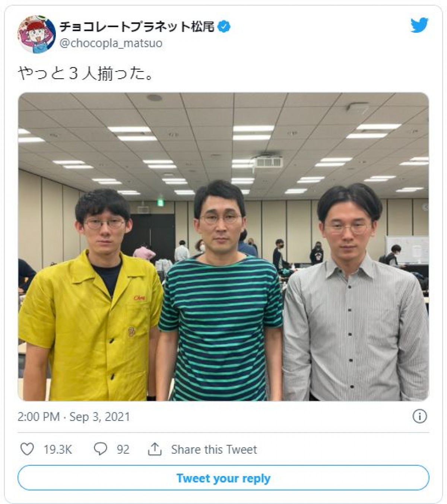Open the チョコレートプラネット松尾 display name
447x504 pixels.
[137, 27]
